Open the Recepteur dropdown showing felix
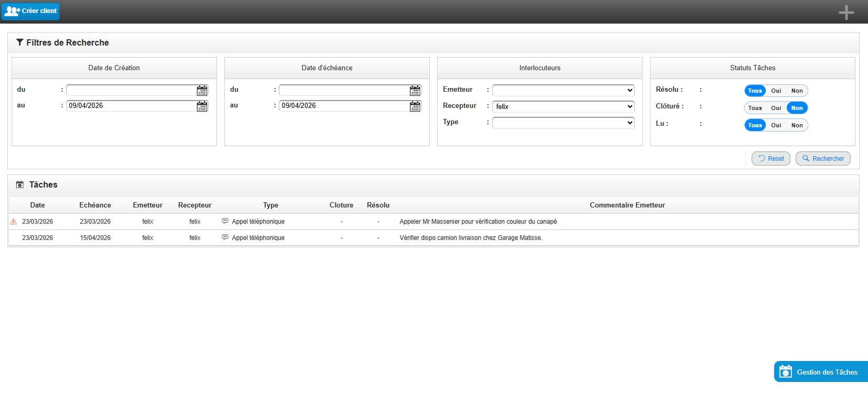Viewport: 868px width, 394px height. click(x=563, y=106)
